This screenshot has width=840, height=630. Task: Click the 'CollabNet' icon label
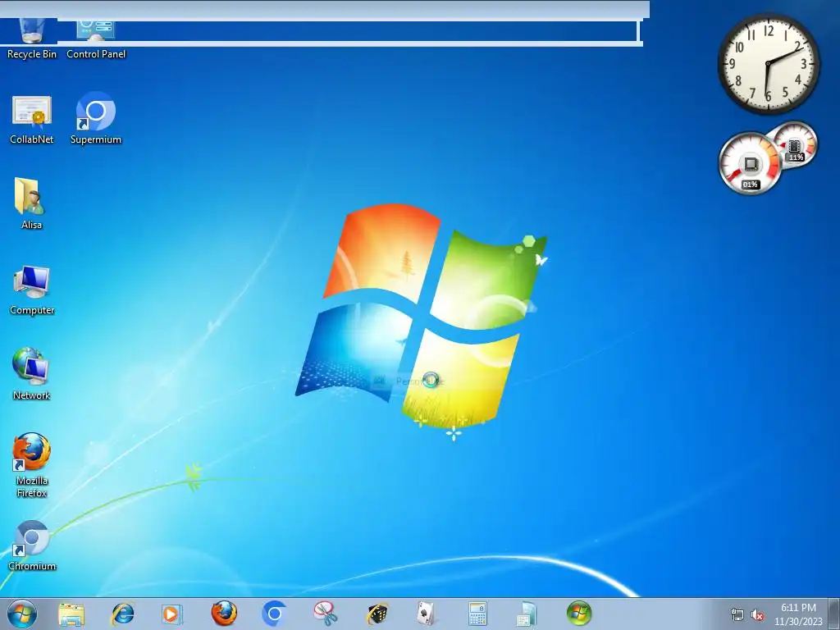click(x=32, y=139)
